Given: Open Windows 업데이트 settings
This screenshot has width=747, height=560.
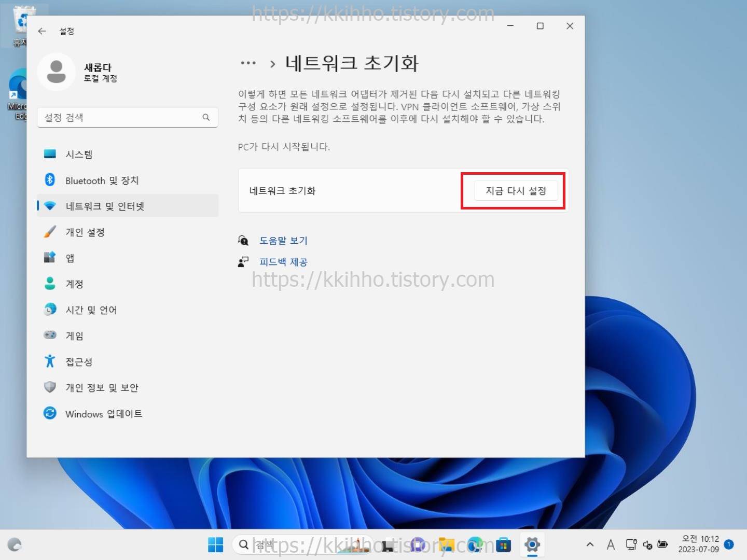Looking at the screenshot, I should 128,413.
